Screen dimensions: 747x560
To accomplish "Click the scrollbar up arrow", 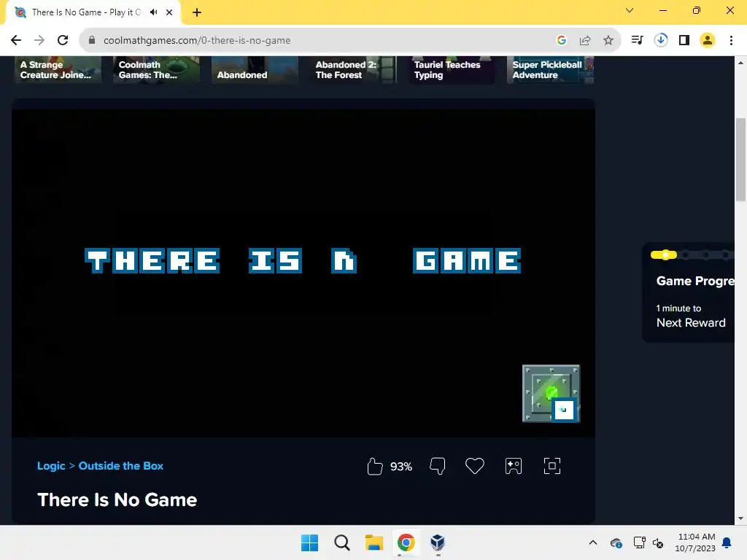I will [740, 63].
